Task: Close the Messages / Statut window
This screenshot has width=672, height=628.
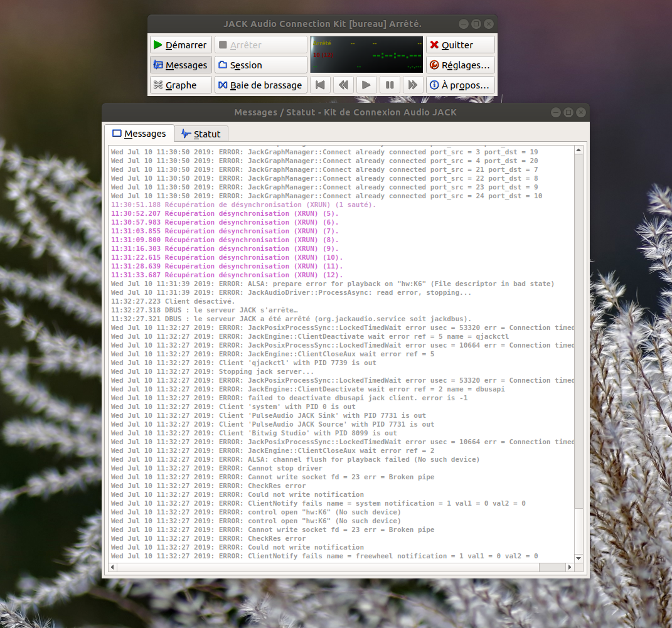Action: 581,112
